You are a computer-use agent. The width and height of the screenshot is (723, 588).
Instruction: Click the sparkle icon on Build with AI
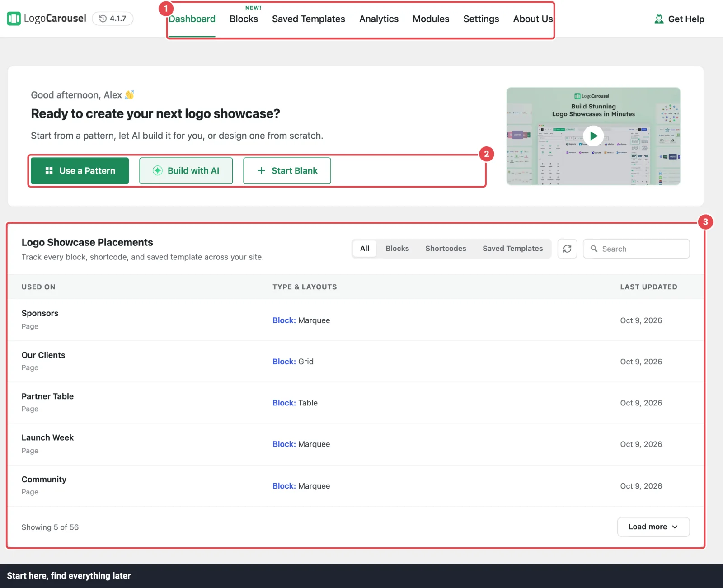click(x=157, y=171)
